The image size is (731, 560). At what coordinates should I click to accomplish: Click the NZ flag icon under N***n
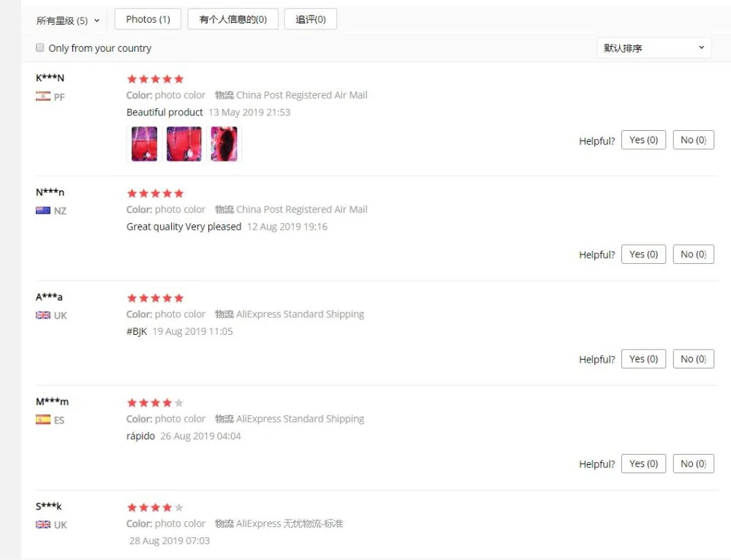(43, 211)
